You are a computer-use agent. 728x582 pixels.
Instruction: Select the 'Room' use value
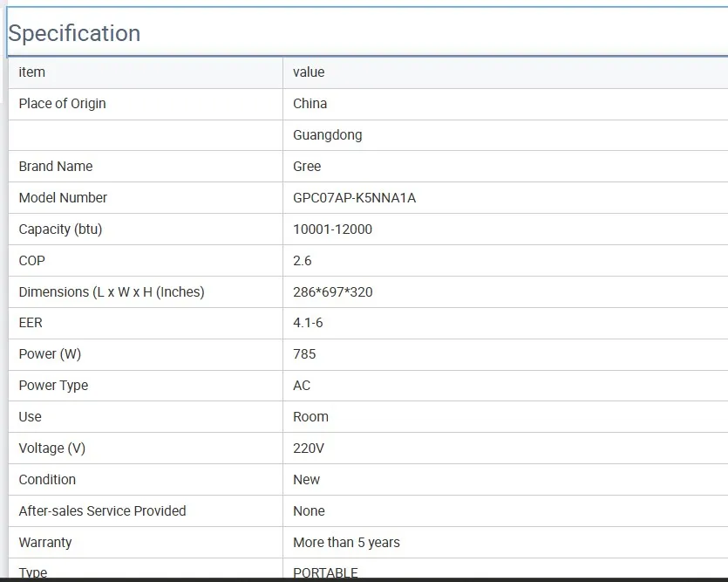point(310,417)
